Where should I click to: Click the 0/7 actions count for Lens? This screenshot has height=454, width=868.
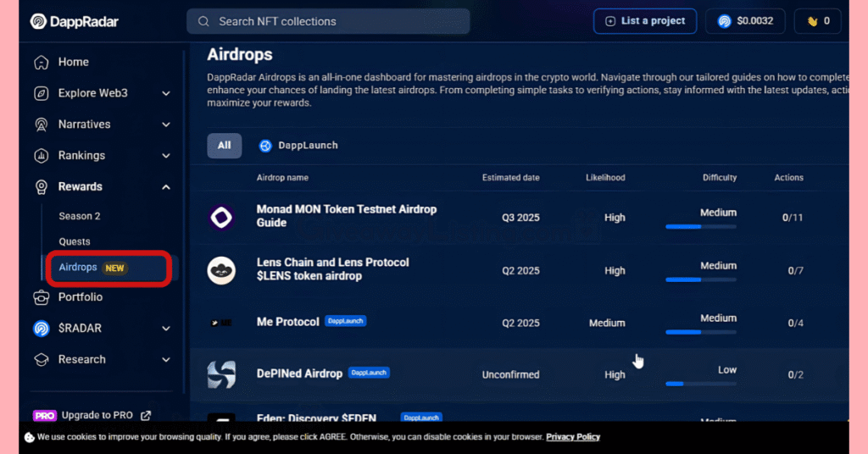[x=795, y=271]
